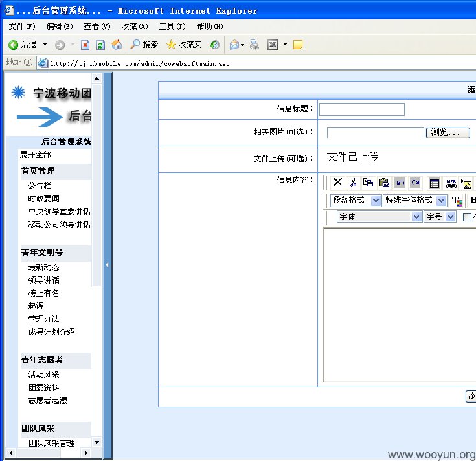
Task: Open 团队风采管理 in sidebar
Action: click(52, 443)
